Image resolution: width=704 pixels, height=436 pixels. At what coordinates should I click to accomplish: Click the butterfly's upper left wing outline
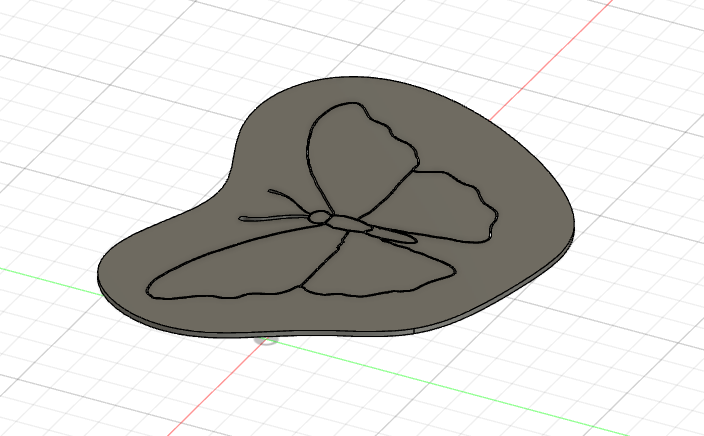pos(362,159)
